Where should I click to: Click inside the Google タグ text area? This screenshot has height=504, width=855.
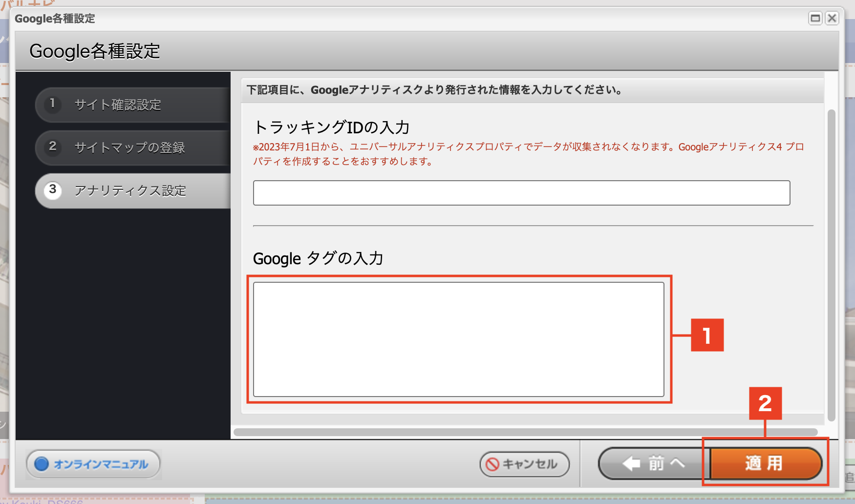click(458, 339)
